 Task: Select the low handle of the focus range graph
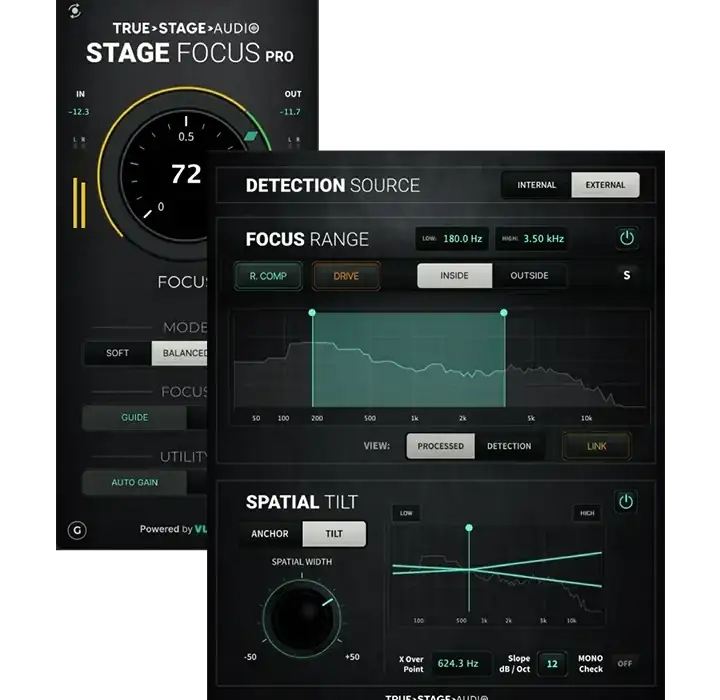[312, 313]
